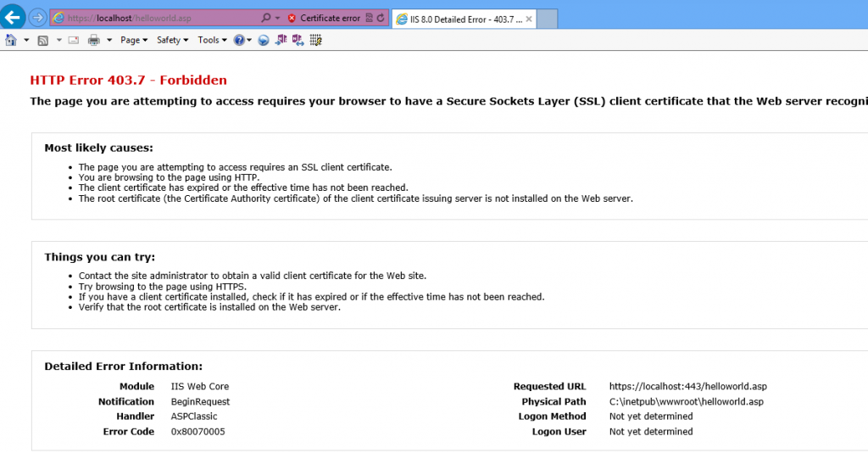Image resolution: width=868 pixels, height=453 pixels.
Task: Click the blue Help question mark icon
Action: coord(238,40)
